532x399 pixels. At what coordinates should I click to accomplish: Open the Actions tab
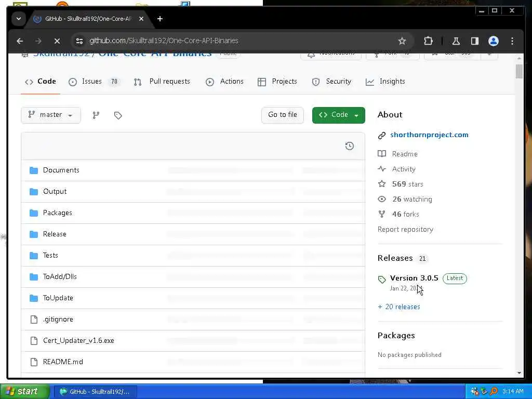(224, 82)
